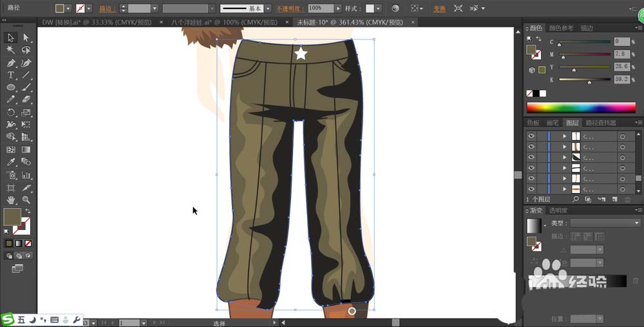Select the Line Segment tool
The height and width of the screenshot is (327, 644).
click(x=26, y=75)
